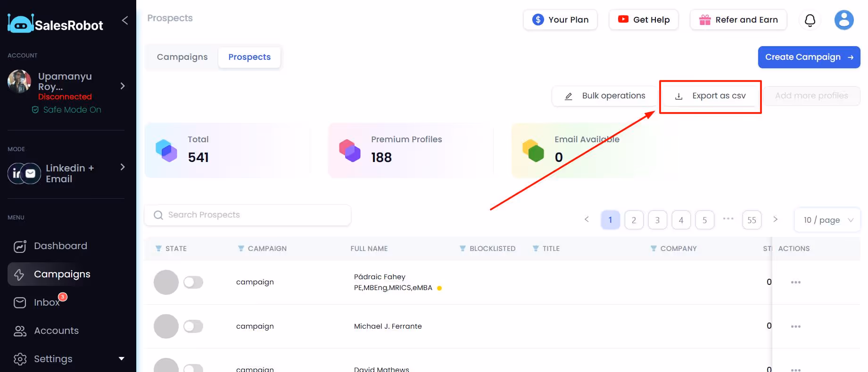Click the Create Campaign button
868x372 pixels.
[x=809, y=57]
